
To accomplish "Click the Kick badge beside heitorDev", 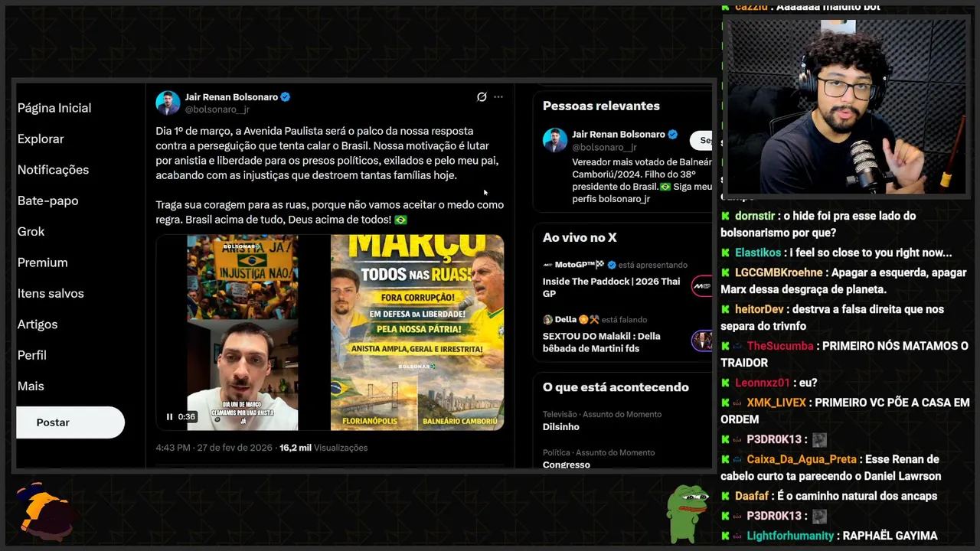I will click(725, 309).
